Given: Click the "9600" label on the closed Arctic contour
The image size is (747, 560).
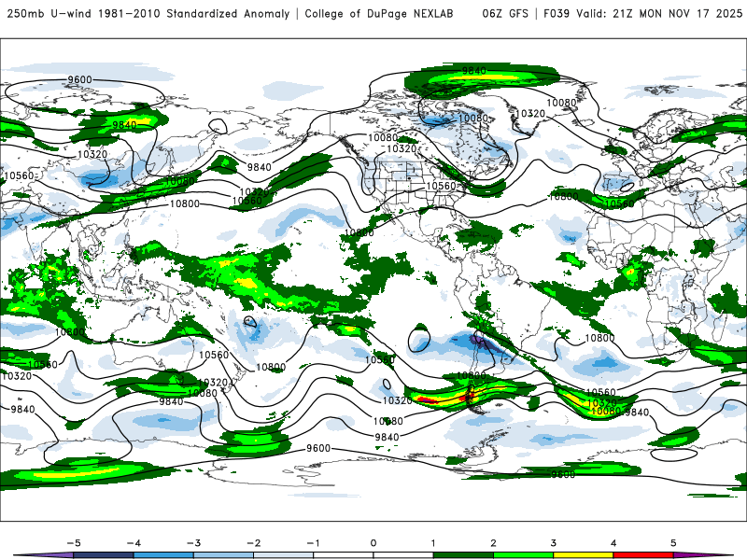Looking at the screenshot, I should pyautogui.click(x=79, y=79).
